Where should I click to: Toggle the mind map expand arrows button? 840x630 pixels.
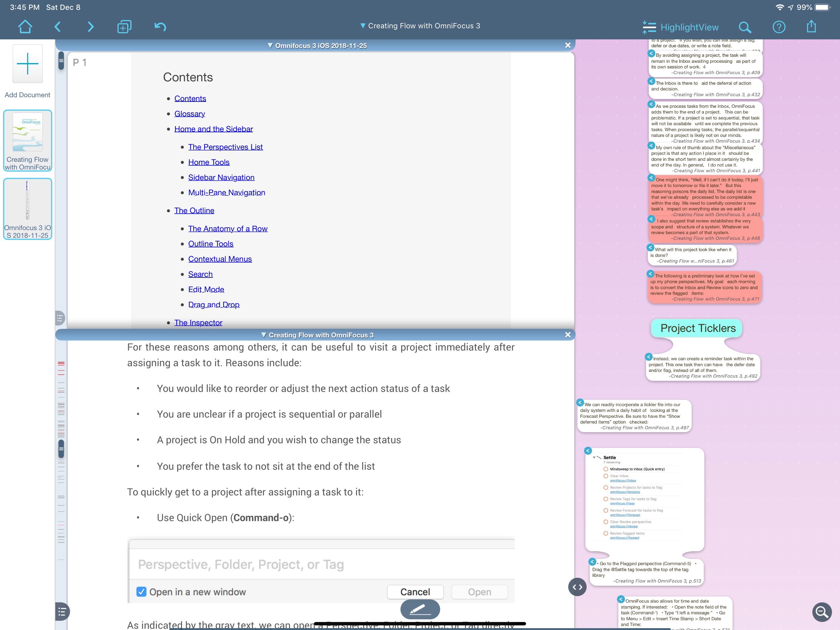click(577, 587)
